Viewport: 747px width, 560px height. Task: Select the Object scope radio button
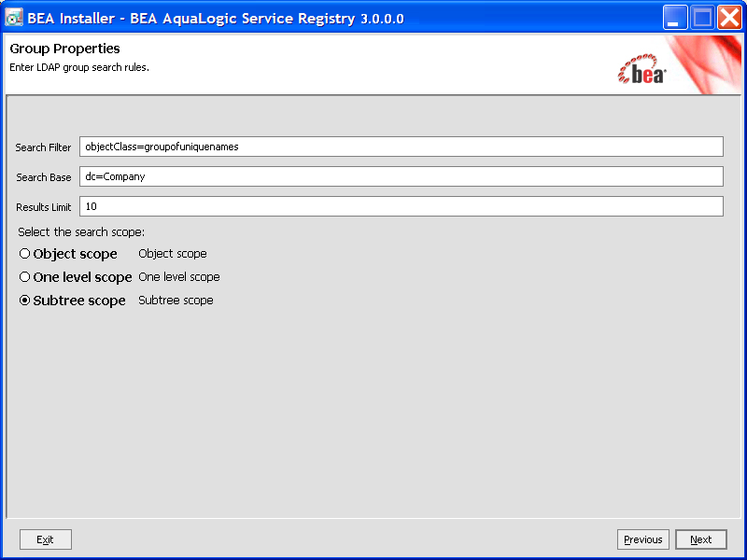click(x=25, y=254)
